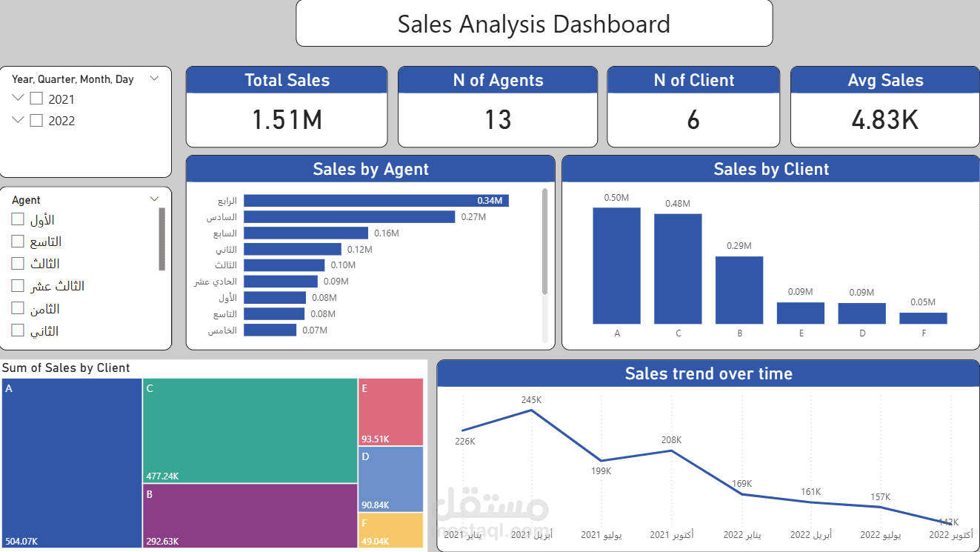Viewport: 980px width, 552px height.
Task: Click the 161K data point on trend line
Action: pyautogui.click(x=811, y=502)
